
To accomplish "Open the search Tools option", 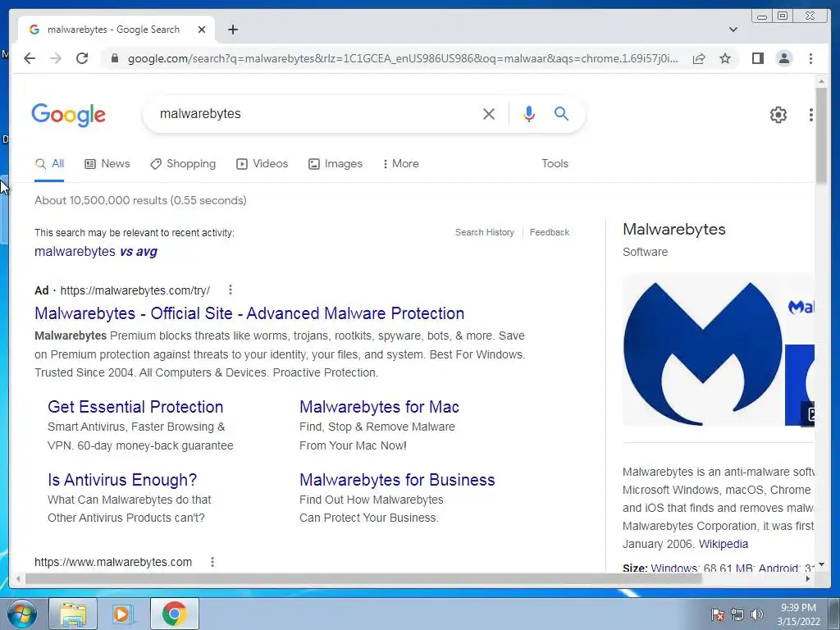I will pyautogui.click(x=555, y=164).
